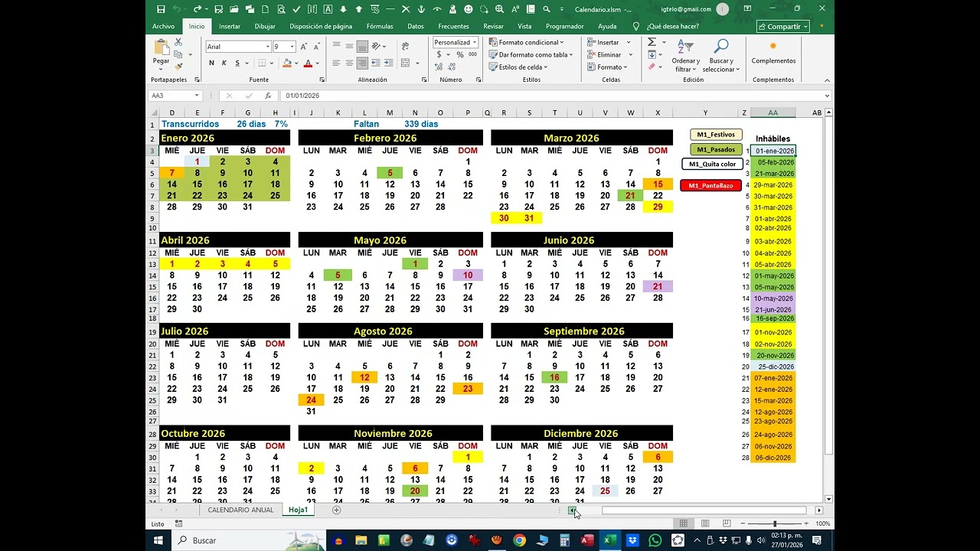Viewport: 980px width, 551px height.
Task: Switch to Page Layout view in the status bar
Action: 704,523
